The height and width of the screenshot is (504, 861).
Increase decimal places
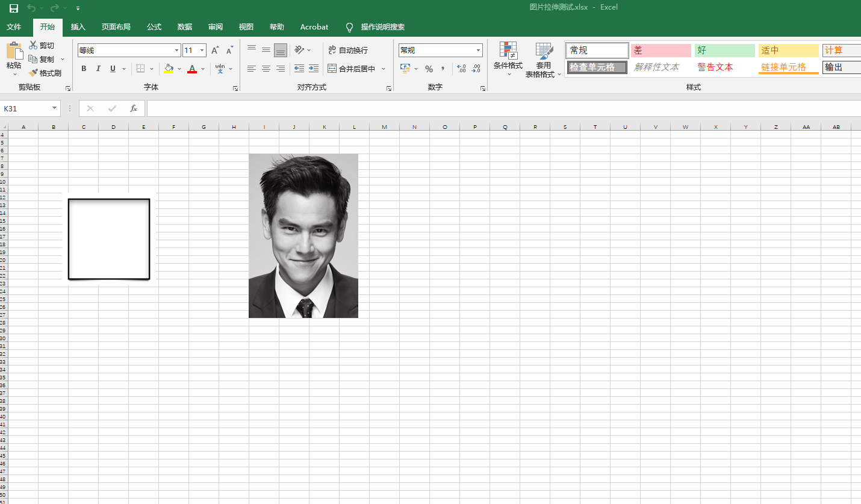[x=461, y=69]
